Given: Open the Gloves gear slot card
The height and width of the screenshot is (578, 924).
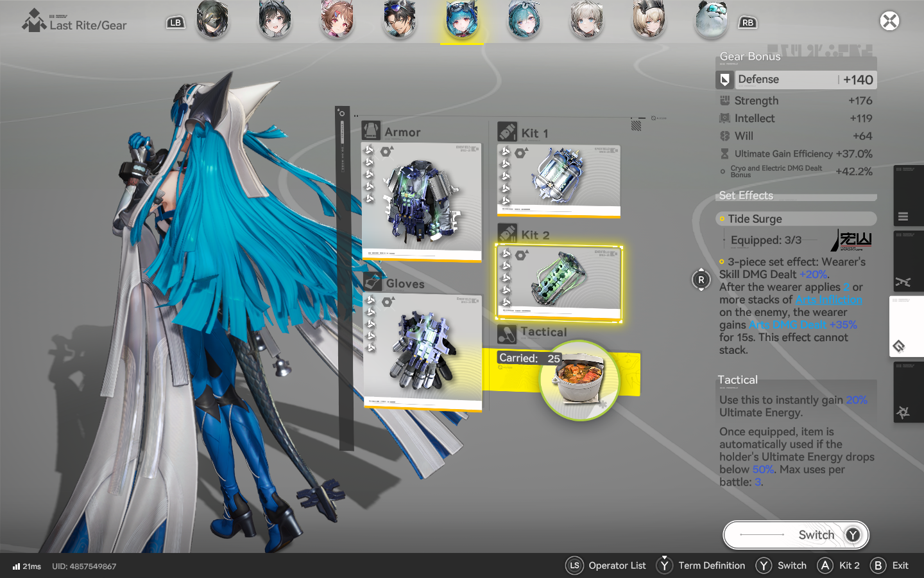Looking at the screenshot, I should click(x=423, y=353).
